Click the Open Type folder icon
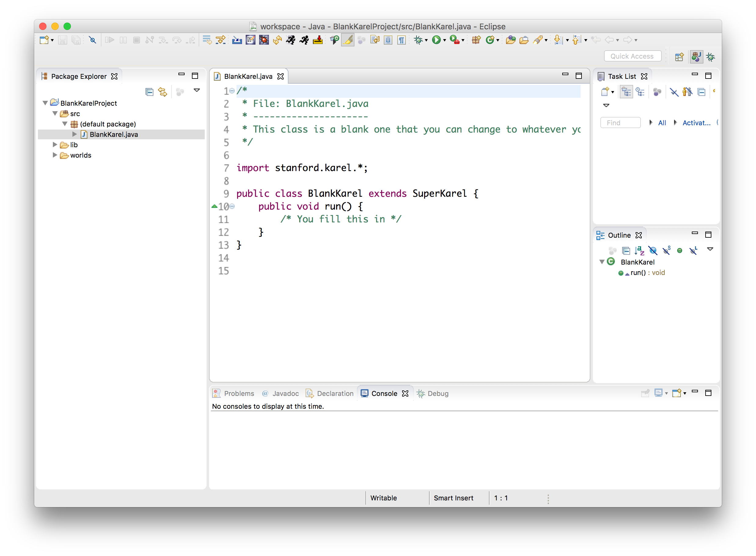 [511, 40]
